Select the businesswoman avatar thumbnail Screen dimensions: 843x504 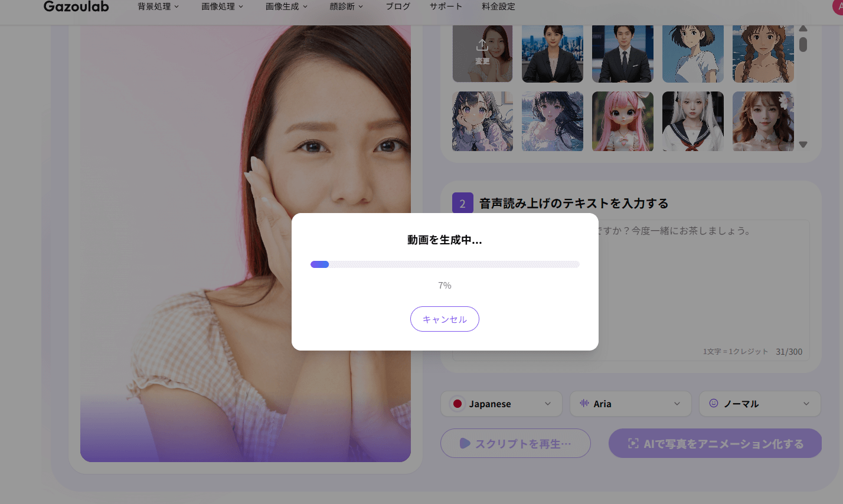pos(552,54)
